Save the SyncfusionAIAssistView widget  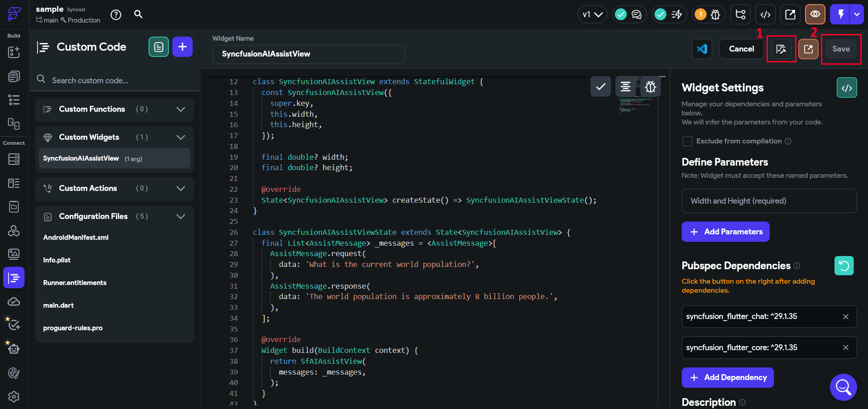click(841, 49)
